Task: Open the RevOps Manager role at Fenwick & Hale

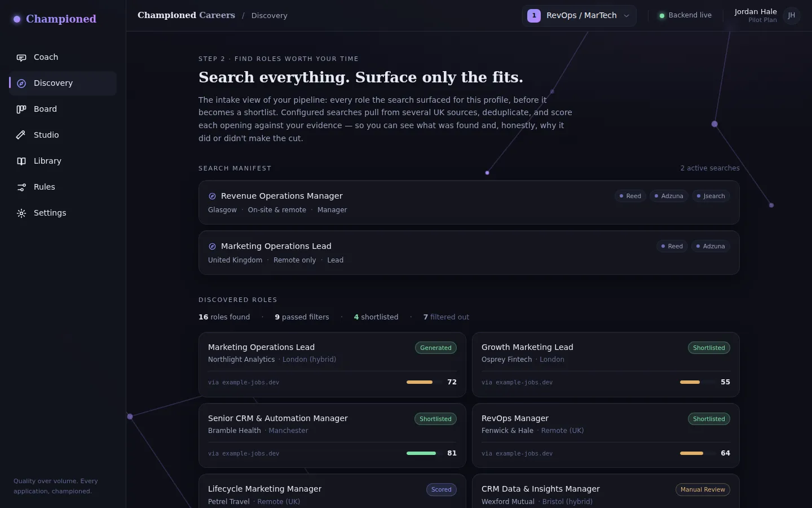Action: tap(606, 436)
